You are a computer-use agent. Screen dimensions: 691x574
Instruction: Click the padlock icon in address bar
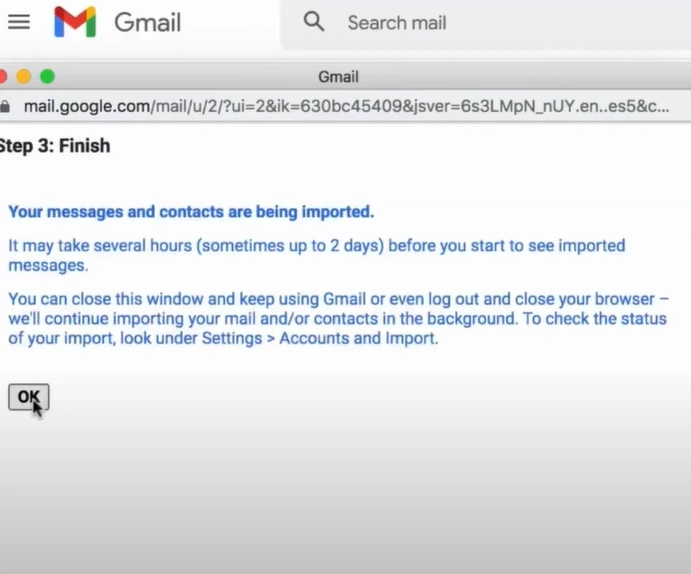point(4,106)
